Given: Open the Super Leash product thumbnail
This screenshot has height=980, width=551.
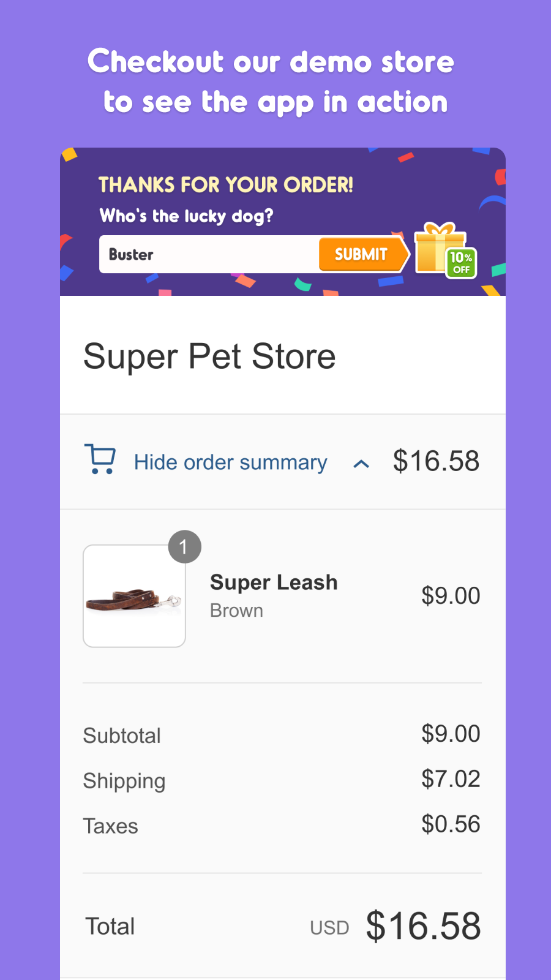Looking at the screenshot, I should tap(134, 596).
